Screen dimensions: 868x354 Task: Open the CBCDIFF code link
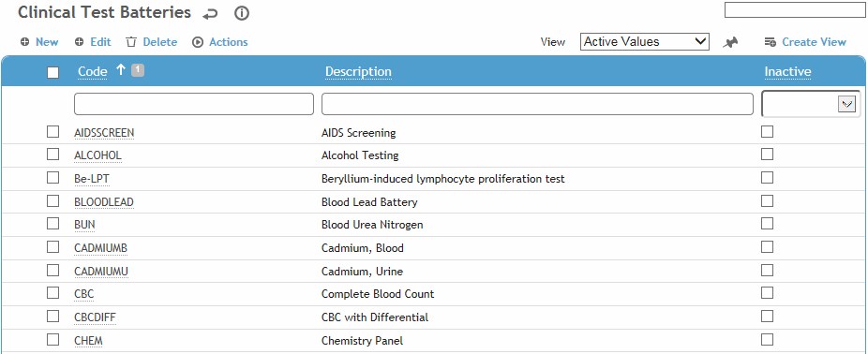click(96, 317)
